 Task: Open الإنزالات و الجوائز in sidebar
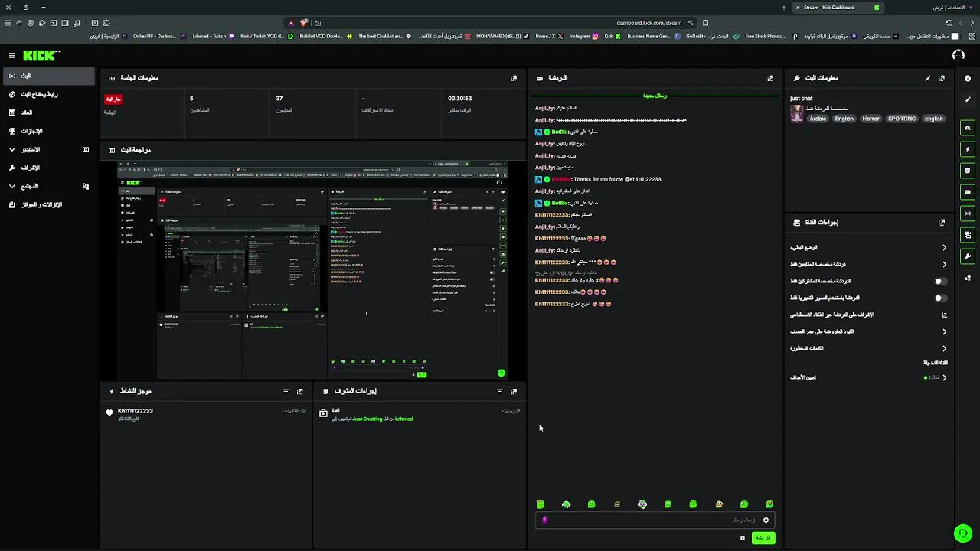coord(49,204)
